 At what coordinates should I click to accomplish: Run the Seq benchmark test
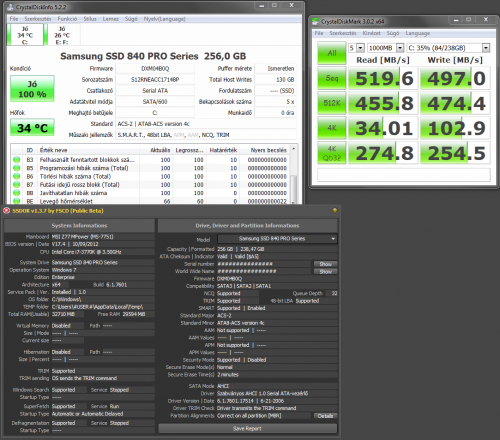(332, 78)
